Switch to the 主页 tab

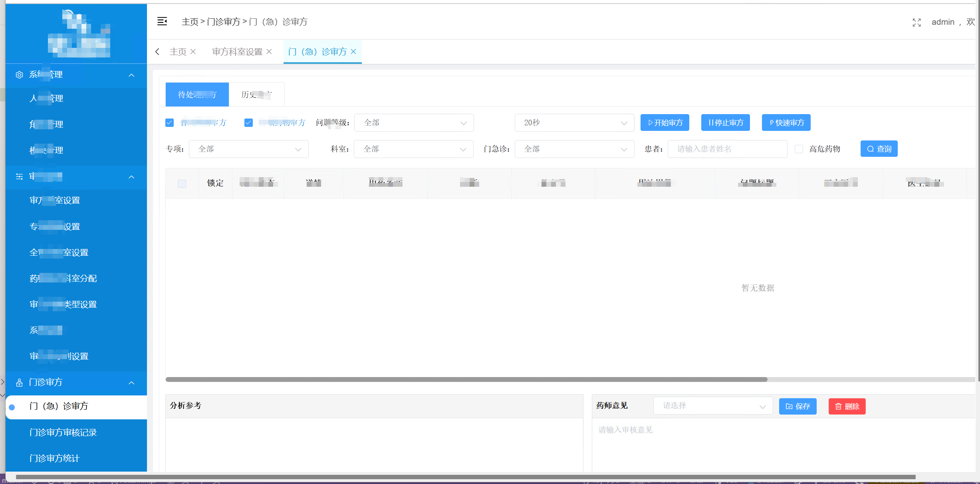(178, 51)
